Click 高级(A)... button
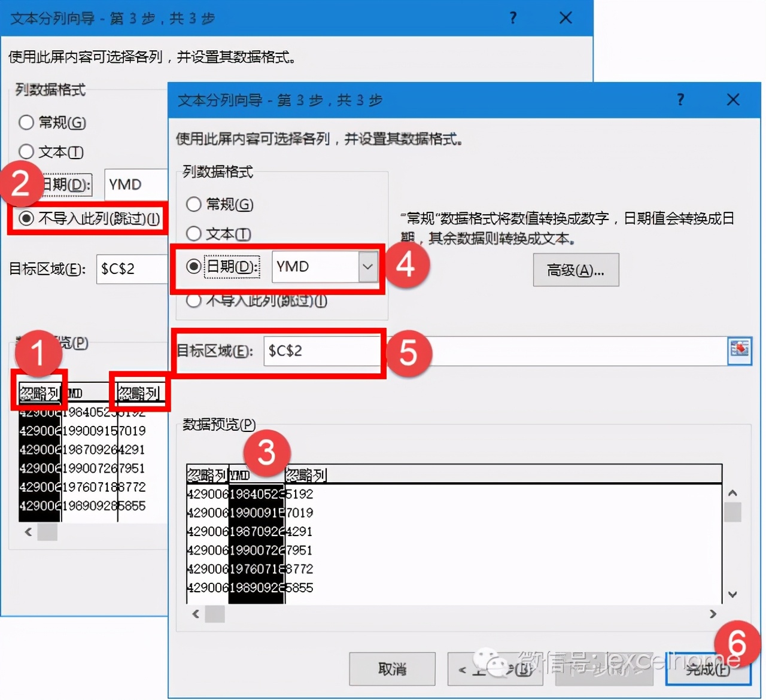This screenshot has height=700, width=766. [x=576, y=270]
